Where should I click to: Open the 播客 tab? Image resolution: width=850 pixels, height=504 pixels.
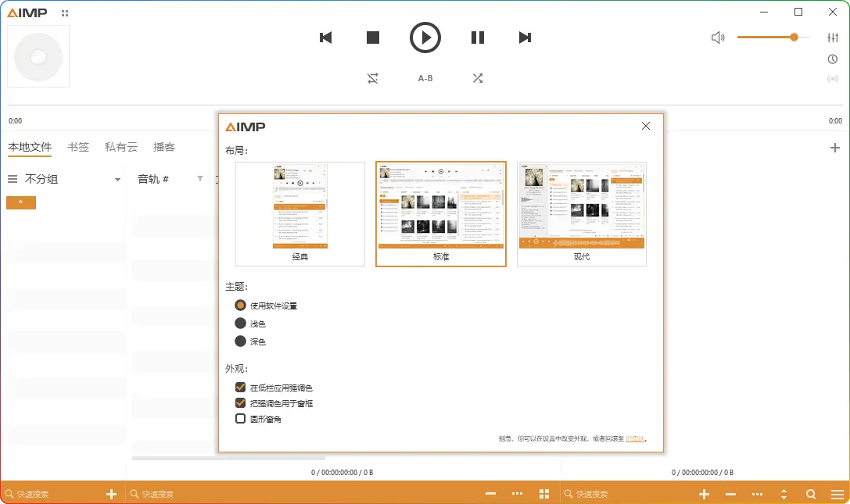click(164, 147)
